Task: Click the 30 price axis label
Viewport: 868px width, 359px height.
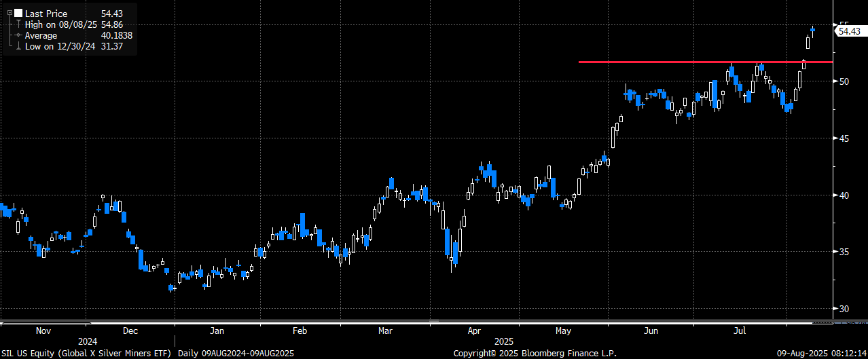Action: click(844, 309)
